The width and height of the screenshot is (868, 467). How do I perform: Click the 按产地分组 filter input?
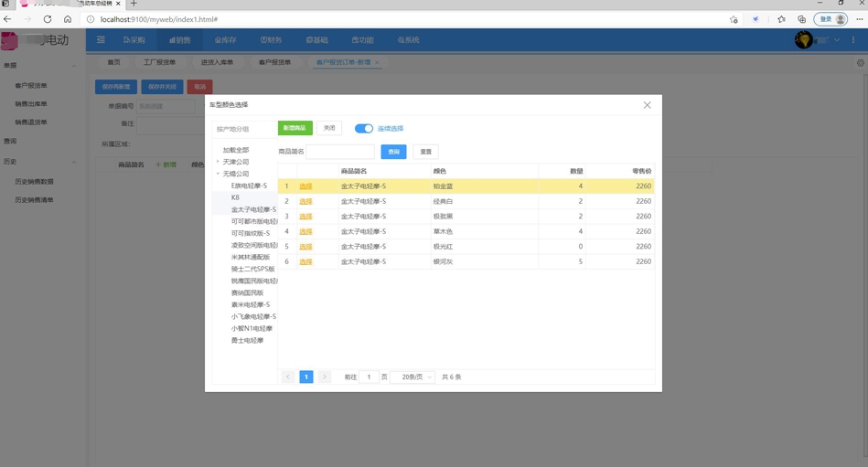pyautogui.click(x=242, y=129)
